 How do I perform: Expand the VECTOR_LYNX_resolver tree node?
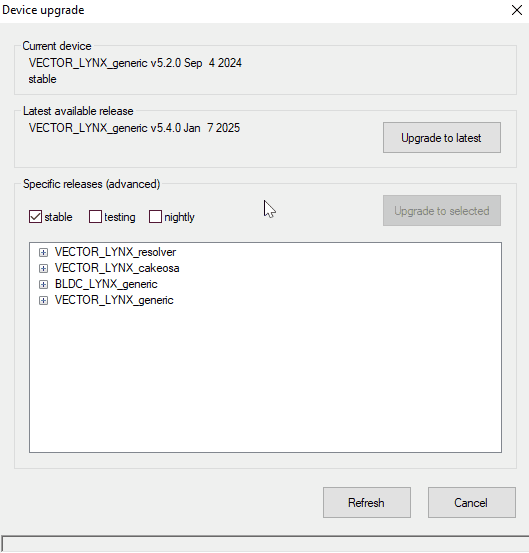coord(43,252)
